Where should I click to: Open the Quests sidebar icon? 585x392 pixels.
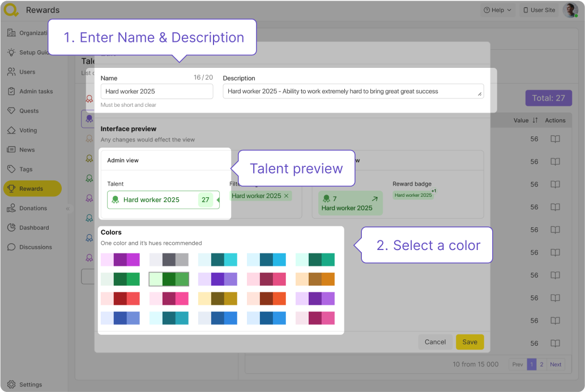[x=11, y=111]
